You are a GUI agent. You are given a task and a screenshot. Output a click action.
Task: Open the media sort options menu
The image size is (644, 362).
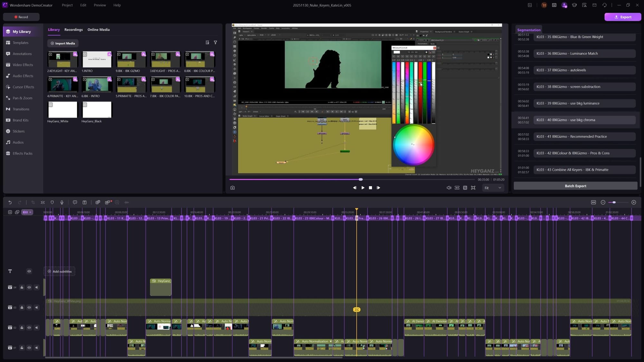click(207, 43)
